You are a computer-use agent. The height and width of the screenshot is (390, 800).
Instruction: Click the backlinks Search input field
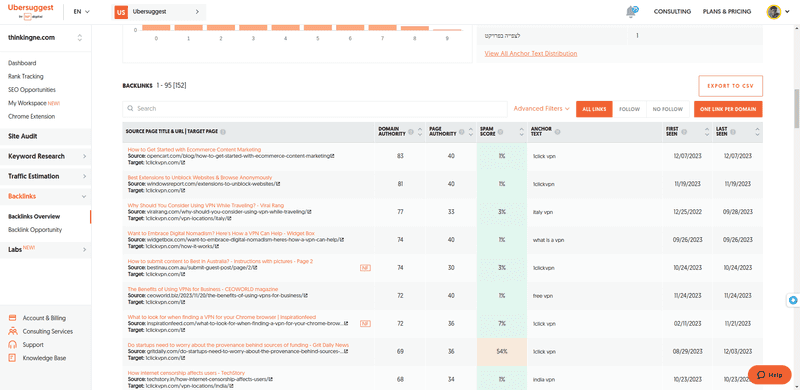(315, 109)
